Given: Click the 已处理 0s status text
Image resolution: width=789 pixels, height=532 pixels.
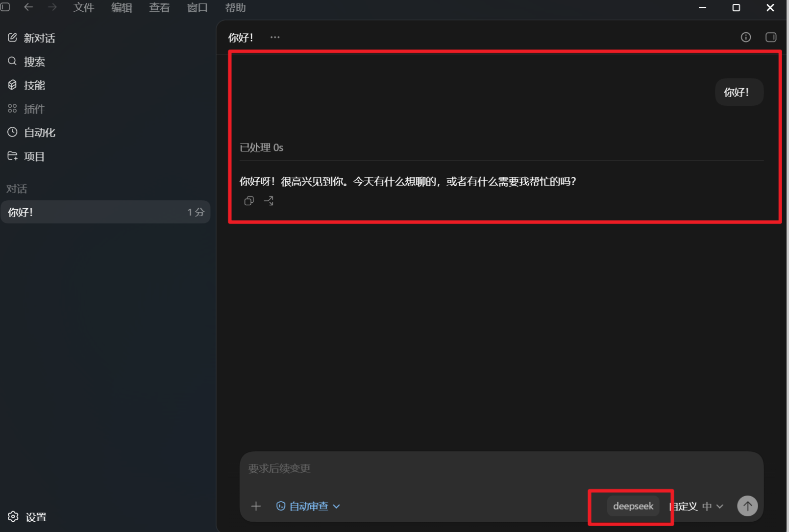Looking at the screenshot, I should [x=262, y=147].
